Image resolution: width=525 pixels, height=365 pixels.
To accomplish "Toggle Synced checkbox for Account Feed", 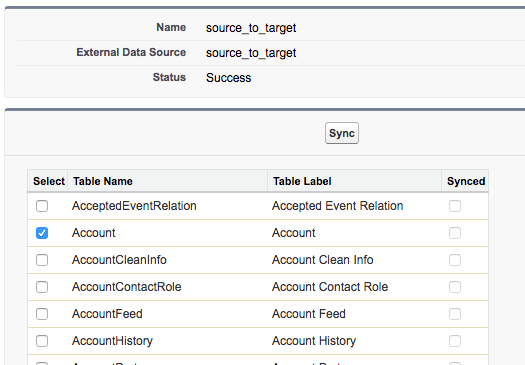I will pyautogui.click(x=455, y=314).
